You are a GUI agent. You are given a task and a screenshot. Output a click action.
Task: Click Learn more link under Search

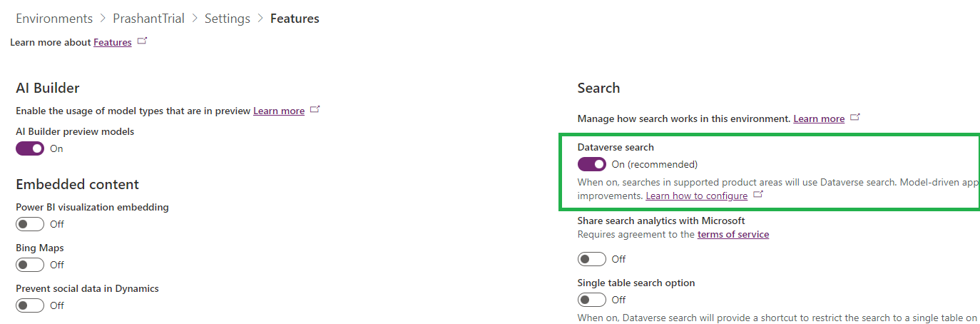tap(819, 118)
